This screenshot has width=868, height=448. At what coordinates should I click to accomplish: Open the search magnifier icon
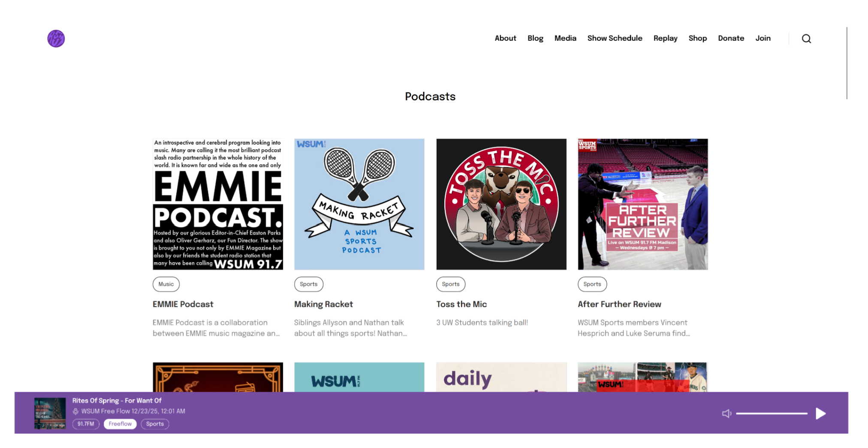coord(806,39)
